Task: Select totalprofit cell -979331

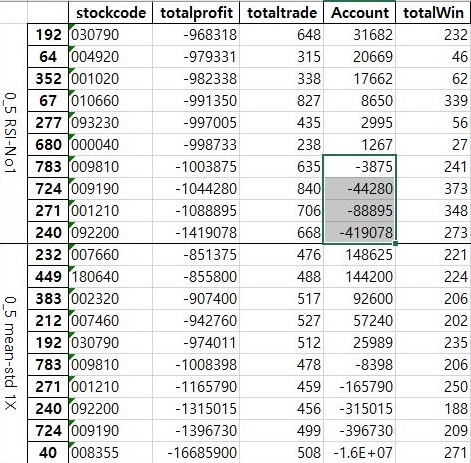Action: point(196,57)
